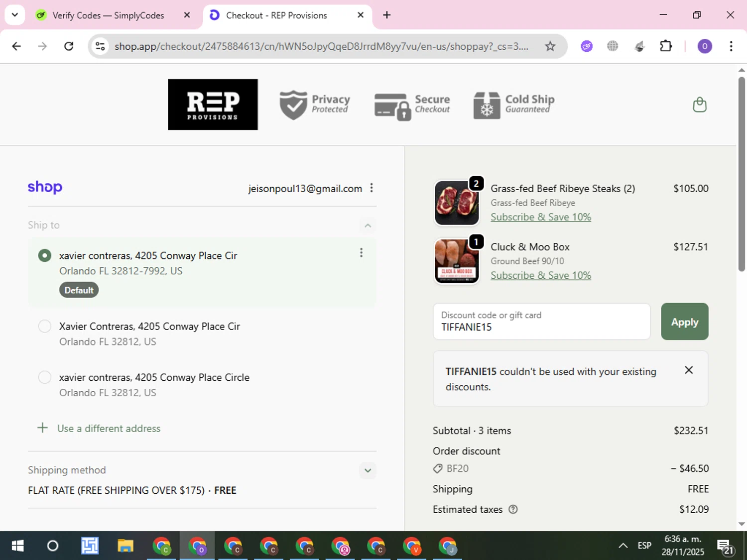Image resolution: width=747 pixels, height=560 pixels.
Task: Click the browser address bar URL
Action: 321,46
